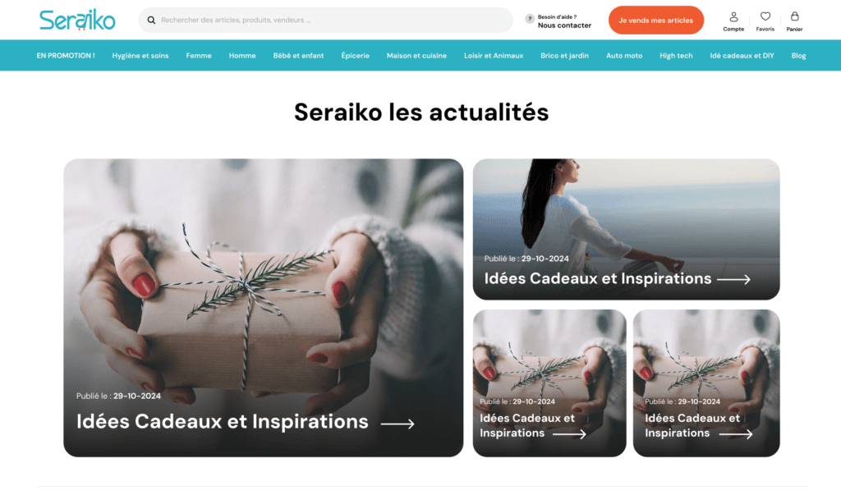The image size is (841, 504).
Task: Open the Panier shopping bag icon
Action: click(x=794, y=16)
